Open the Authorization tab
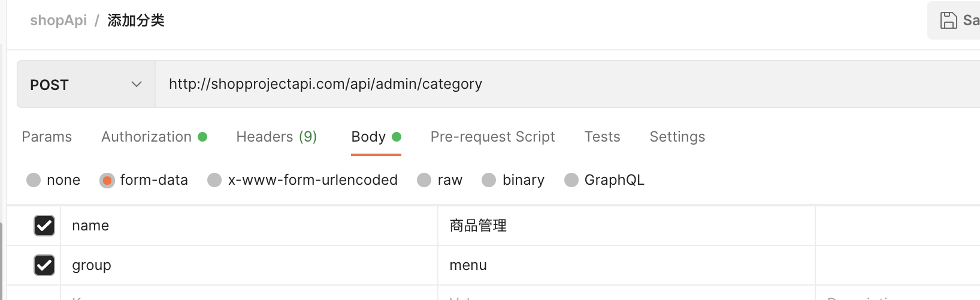This screenshot has height=300, width=980. (147, 137)
